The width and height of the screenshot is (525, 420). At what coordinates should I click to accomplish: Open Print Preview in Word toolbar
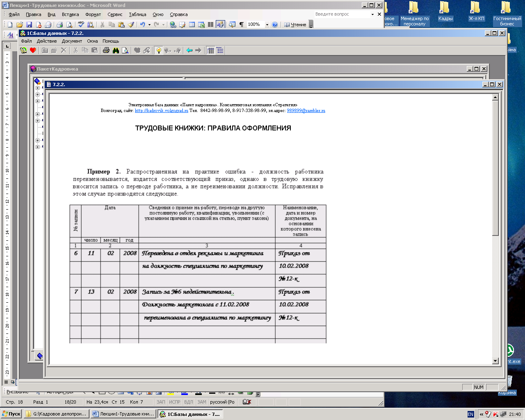coord(69,25)
